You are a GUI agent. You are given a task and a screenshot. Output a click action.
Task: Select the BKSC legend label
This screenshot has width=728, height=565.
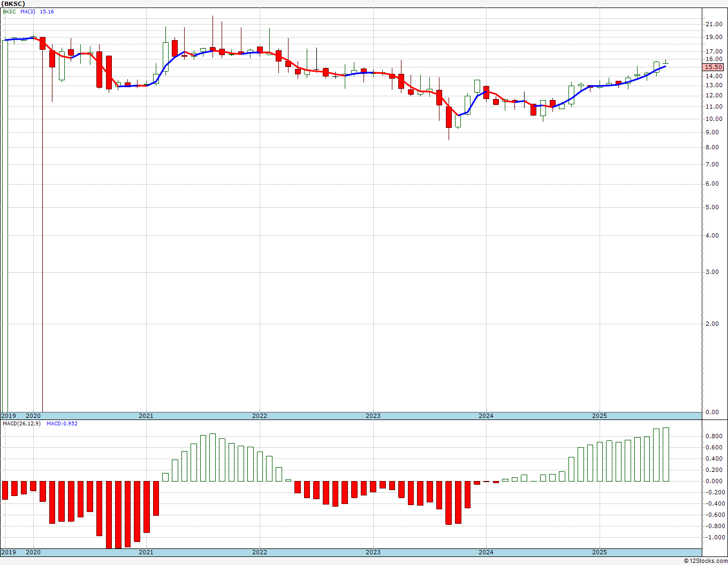[10, 11]
